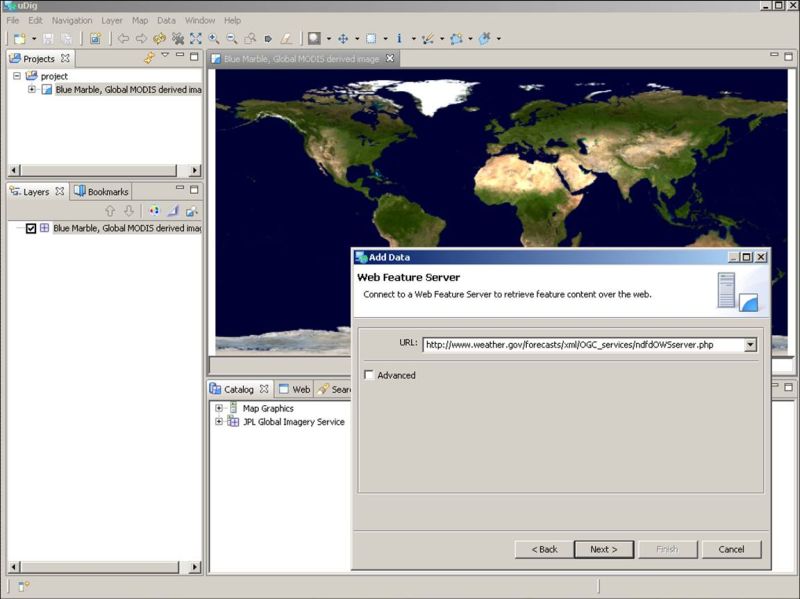The image size is (800, 599).
Task: Open the New wizard dropdown arrow in toolbar
Action: pos(34,39)
